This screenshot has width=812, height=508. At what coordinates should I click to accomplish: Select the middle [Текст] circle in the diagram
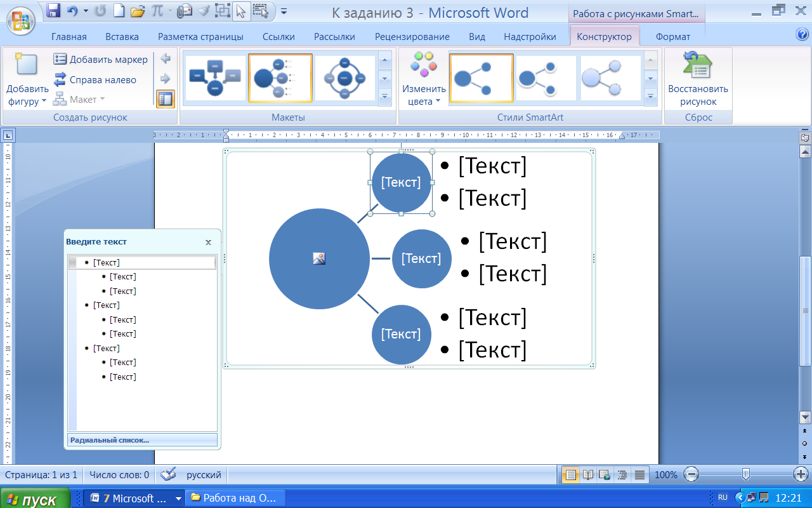(x=421, y=258)
